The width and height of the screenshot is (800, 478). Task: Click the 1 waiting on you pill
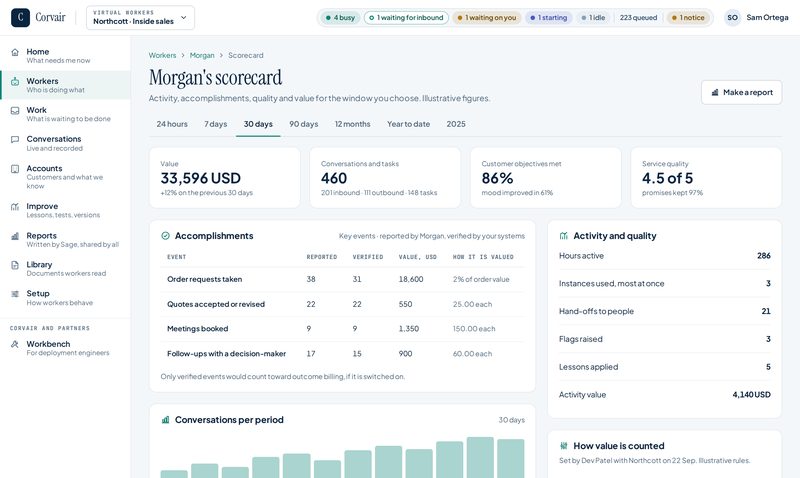click(x=487, y=17)
